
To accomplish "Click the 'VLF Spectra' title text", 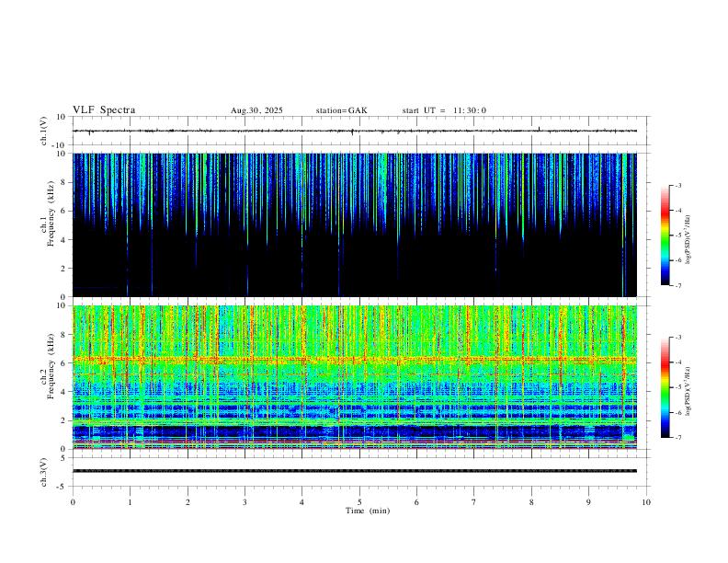I will click(x=104, y=110).
